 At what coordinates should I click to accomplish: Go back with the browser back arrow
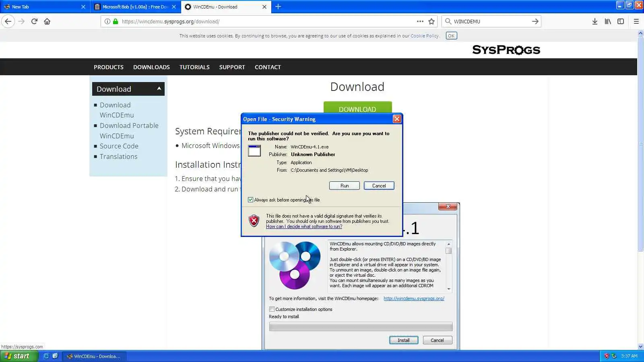pyautogui.click(x=8, y=21)
